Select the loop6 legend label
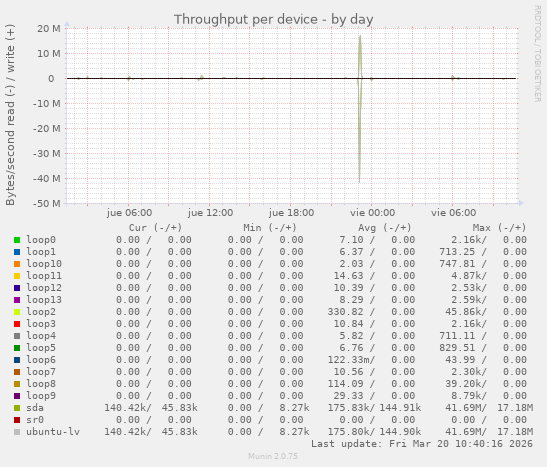Viewport: 547px width, 467px height. [x=41, y=360]
